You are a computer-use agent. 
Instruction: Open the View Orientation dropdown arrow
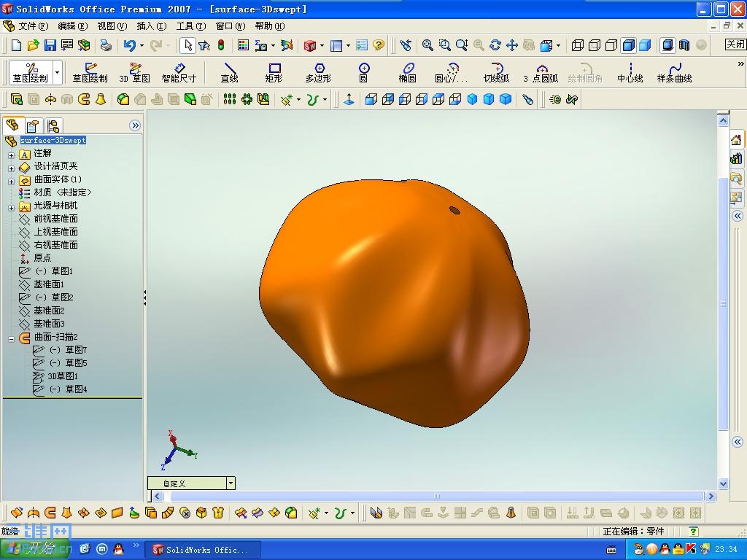coord(558,45)
